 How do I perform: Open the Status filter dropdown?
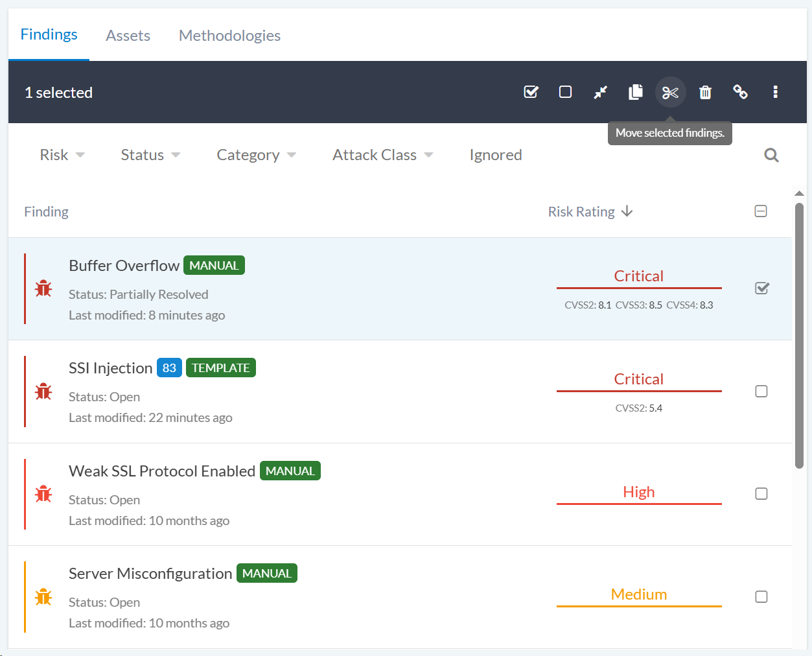(x=150, y=155)
